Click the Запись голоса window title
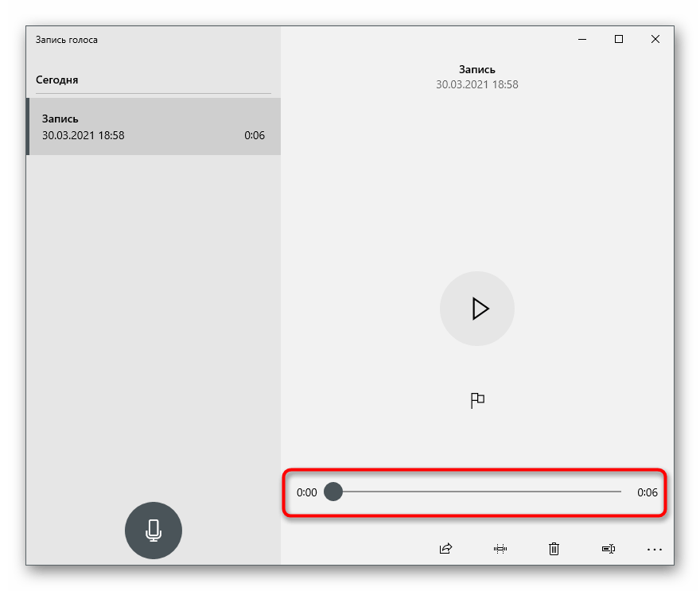 (x=67, y=40)
